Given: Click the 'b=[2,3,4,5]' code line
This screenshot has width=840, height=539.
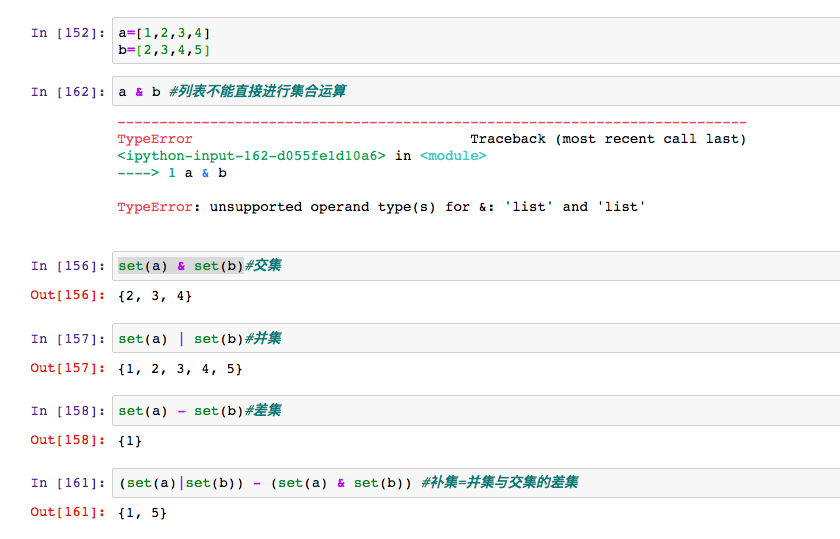Looking at the screenshot, I should pos(164,50).
